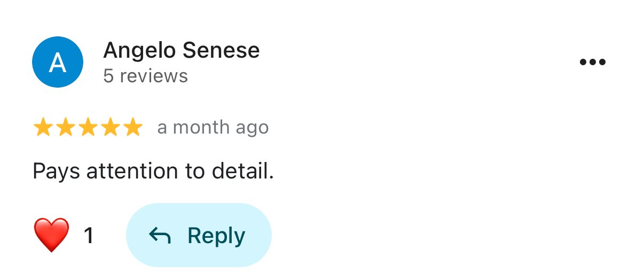Click the "a month ago" timestamp
Viewport: 644px width, 280px height.
point(213,128)
